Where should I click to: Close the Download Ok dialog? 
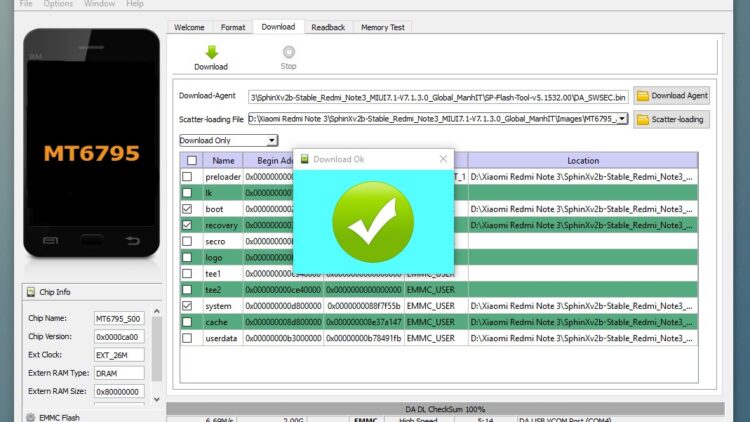pyautogui.click(x=443, y=159)
